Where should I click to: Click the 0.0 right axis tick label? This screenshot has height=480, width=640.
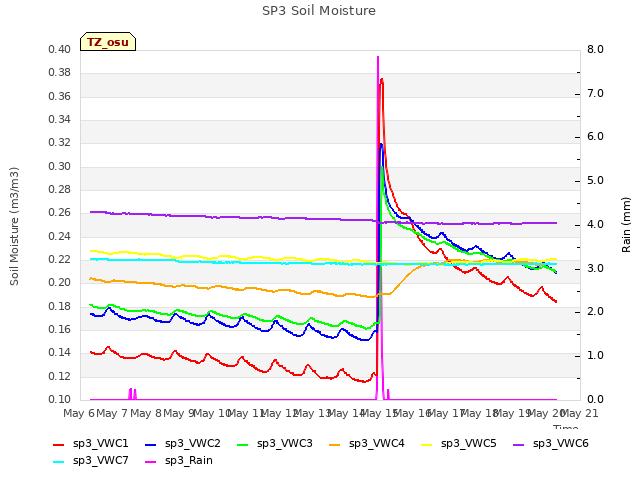click(595, 400)
